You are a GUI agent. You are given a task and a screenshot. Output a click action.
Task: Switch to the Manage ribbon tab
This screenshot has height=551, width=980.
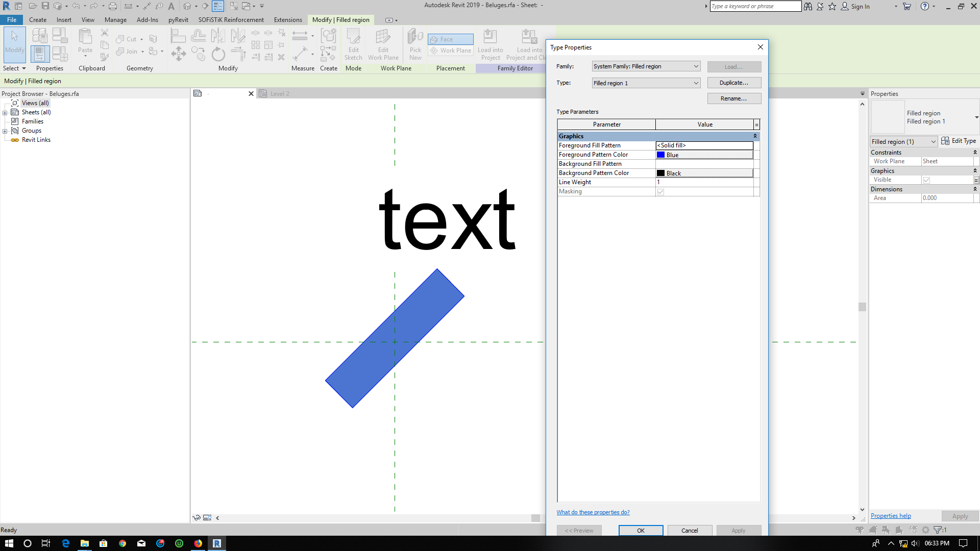pyautogui.click(x=115, y=19)
